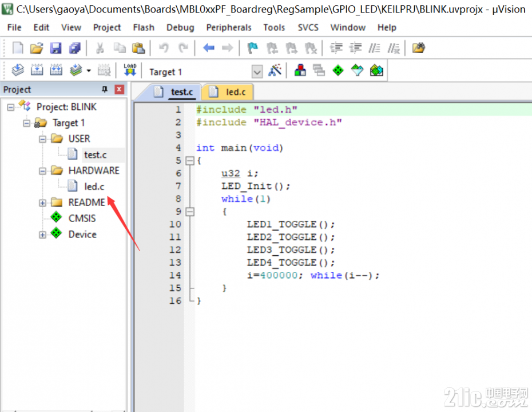Screen dimensions: 532x412
Task: Expand the Device component node
Action: pyautogui.click(x=42, y=235)
